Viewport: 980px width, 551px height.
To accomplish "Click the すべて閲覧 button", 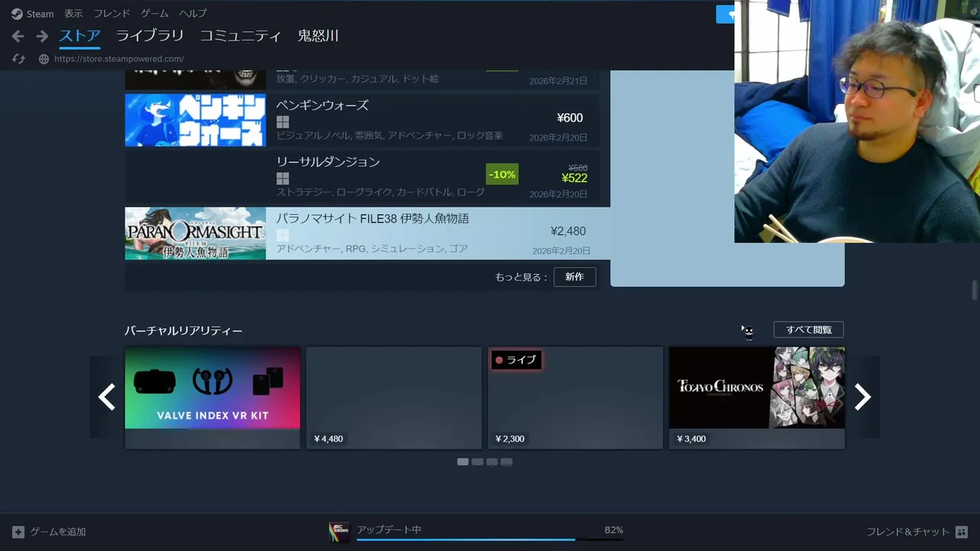I will (x=808, y=330).
